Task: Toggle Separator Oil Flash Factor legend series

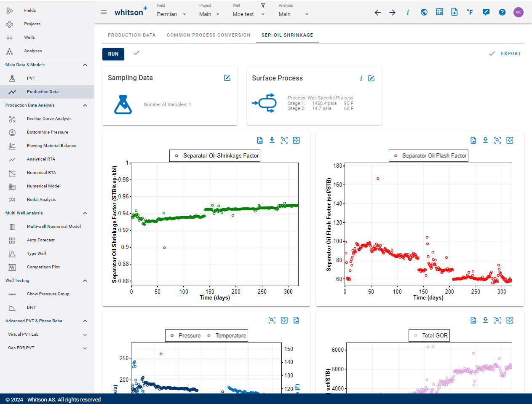Action: 428,155
